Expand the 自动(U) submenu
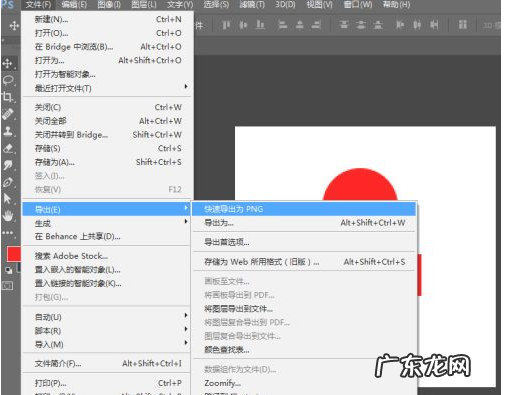The width and height of the screenshot is (509, 395). (106, 317)
